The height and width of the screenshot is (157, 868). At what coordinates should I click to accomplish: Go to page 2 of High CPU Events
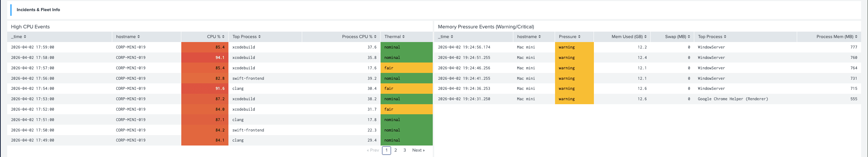click(x=396, y=150)
